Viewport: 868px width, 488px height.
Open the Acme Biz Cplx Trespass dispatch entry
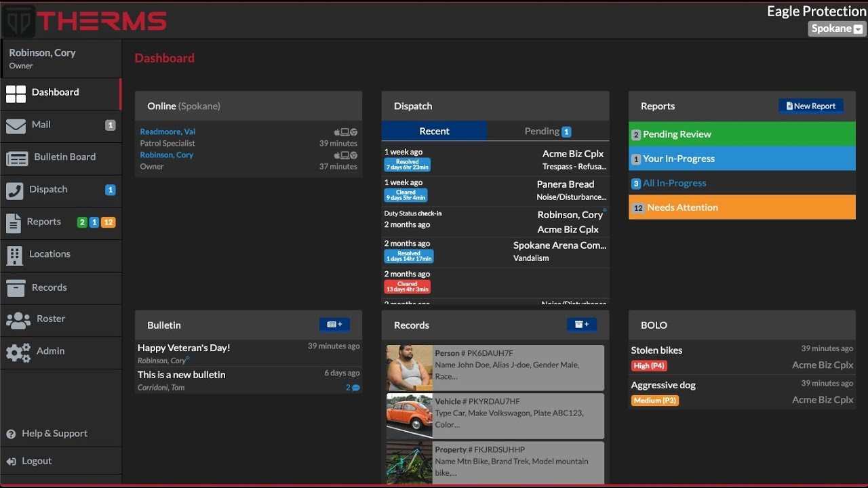click(x=495, y=160)
